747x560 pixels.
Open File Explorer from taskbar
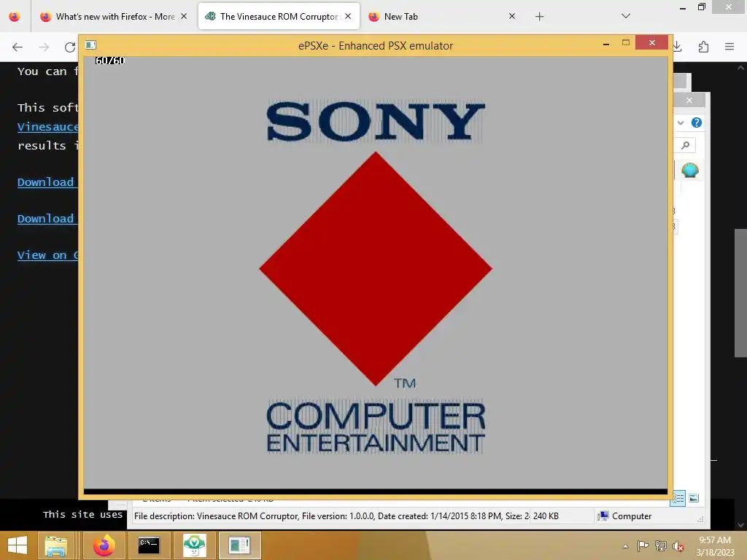pos(55,545)
